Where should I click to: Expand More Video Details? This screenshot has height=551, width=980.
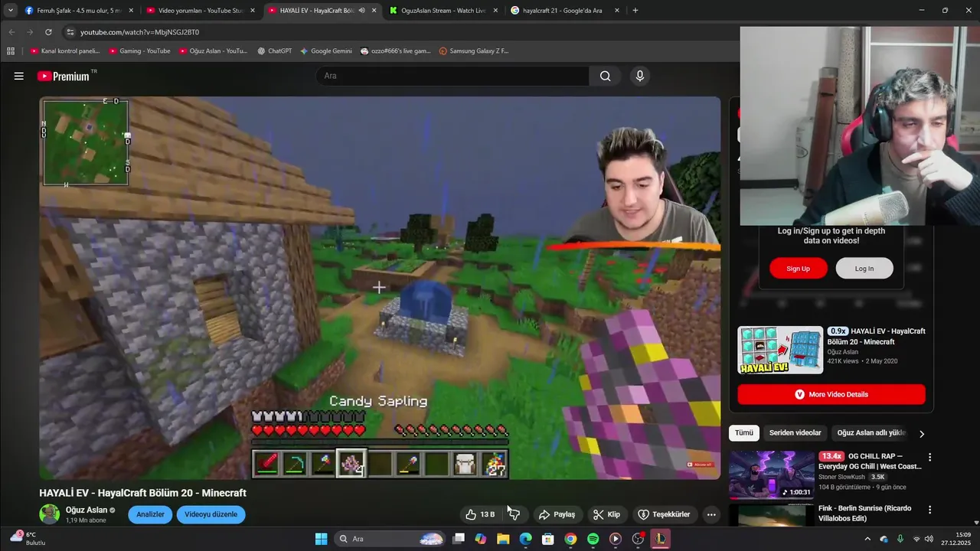click(x=831, y=394)
